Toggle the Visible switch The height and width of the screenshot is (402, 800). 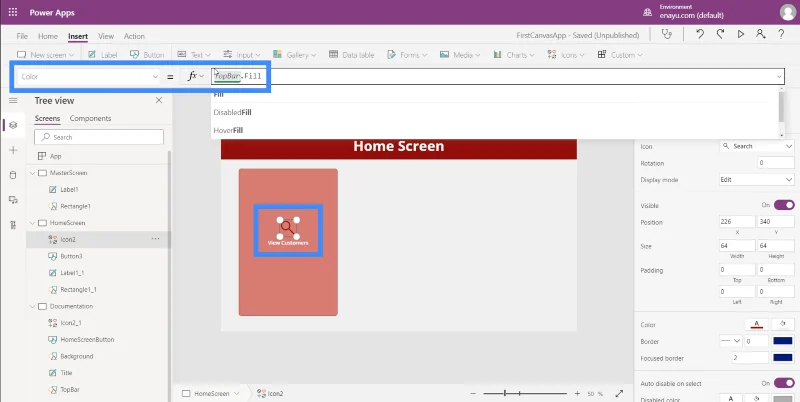[x=784, y=205]
